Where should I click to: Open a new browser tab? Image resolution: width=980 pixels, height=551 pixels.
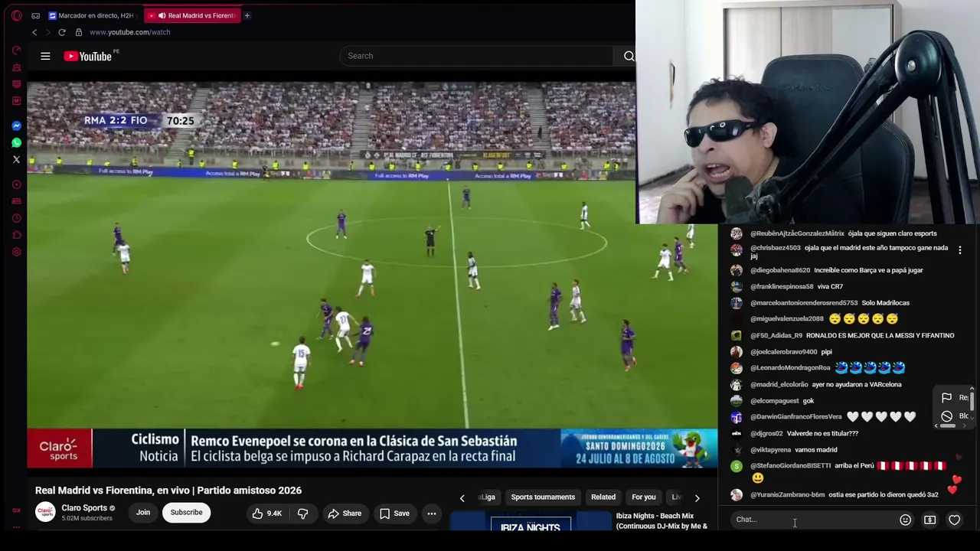click(x=247, y=15)
